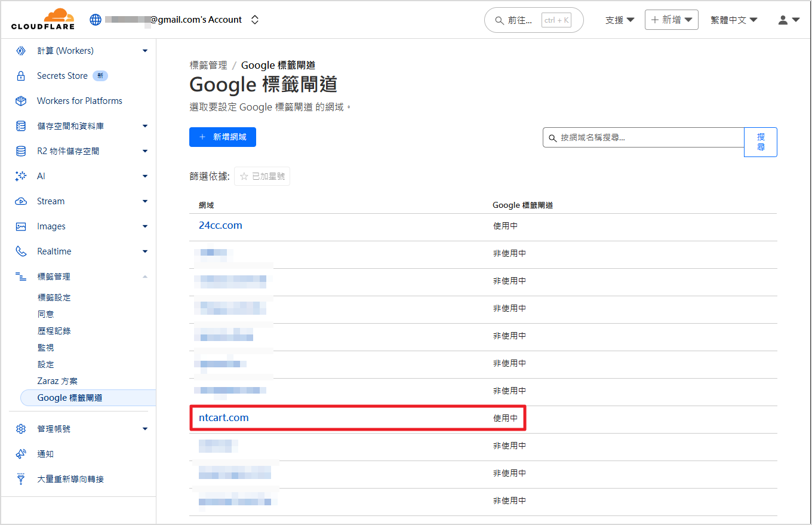Image resolution: width=812 pixels, height=525 pixels.
Task: Click the Images picture icon
Action: point(21,226)
